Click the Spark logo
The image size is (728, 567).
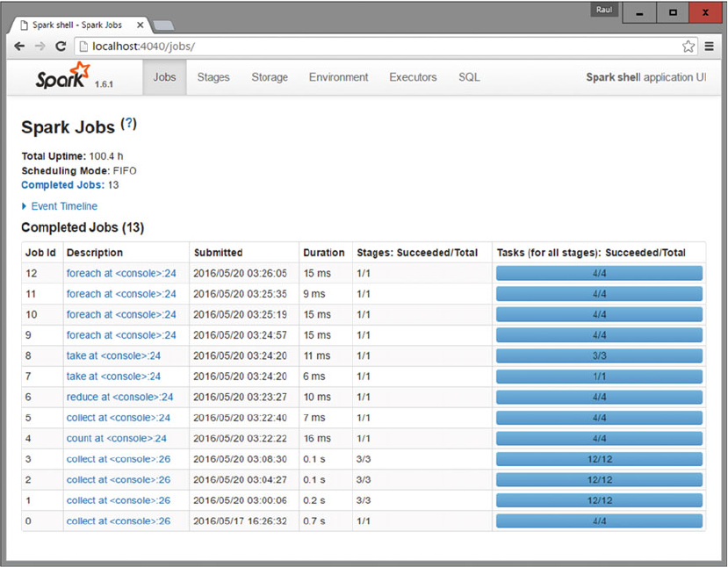click(x=62, y=76)
